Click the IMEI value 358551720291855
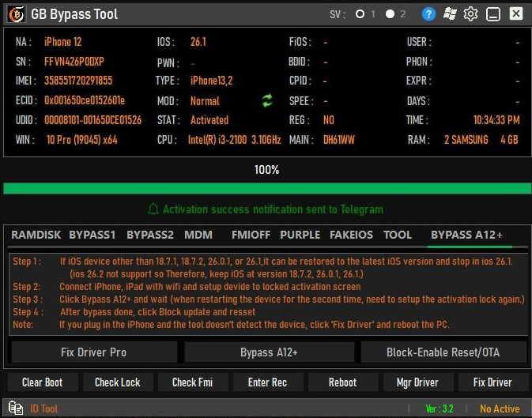Screen dimensions: 532x418 coord(78,81)
